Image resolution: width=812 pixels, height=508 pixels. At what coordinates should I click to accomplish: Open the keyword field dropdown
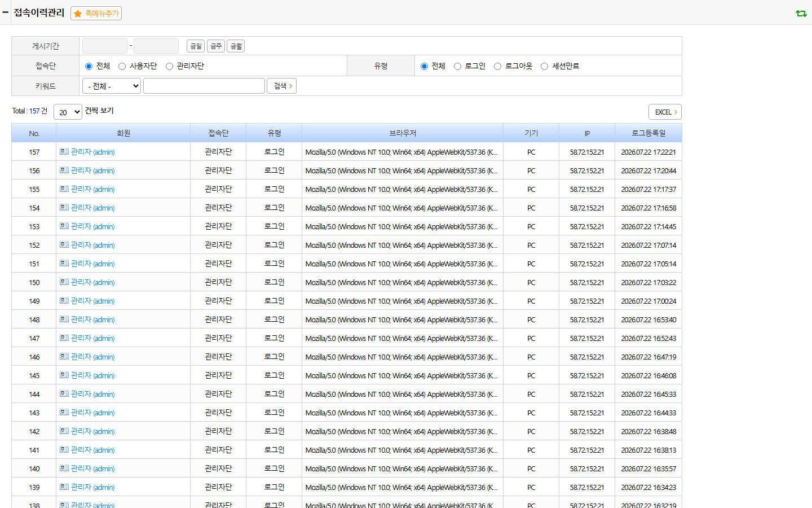click(112, 86)
